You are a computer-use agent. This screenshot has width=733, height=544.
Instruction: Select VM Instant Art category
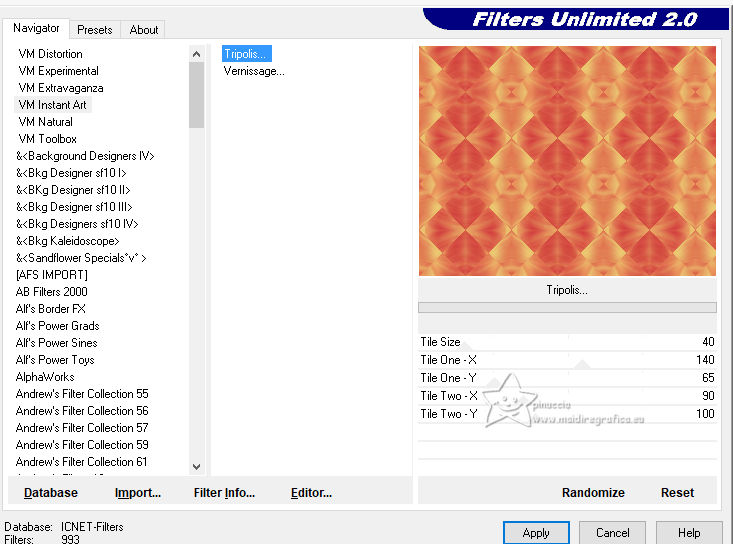(52, 105)
